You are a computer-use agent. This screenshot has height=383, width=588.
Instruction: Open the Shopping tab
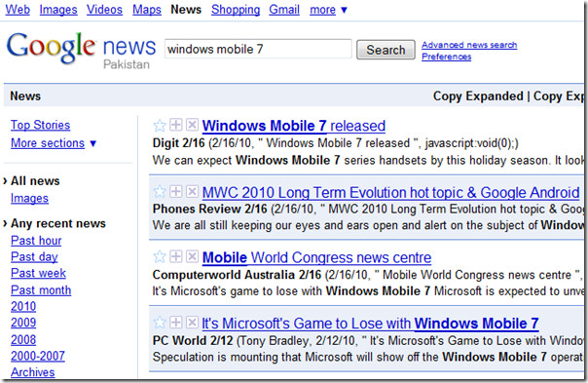236,10
